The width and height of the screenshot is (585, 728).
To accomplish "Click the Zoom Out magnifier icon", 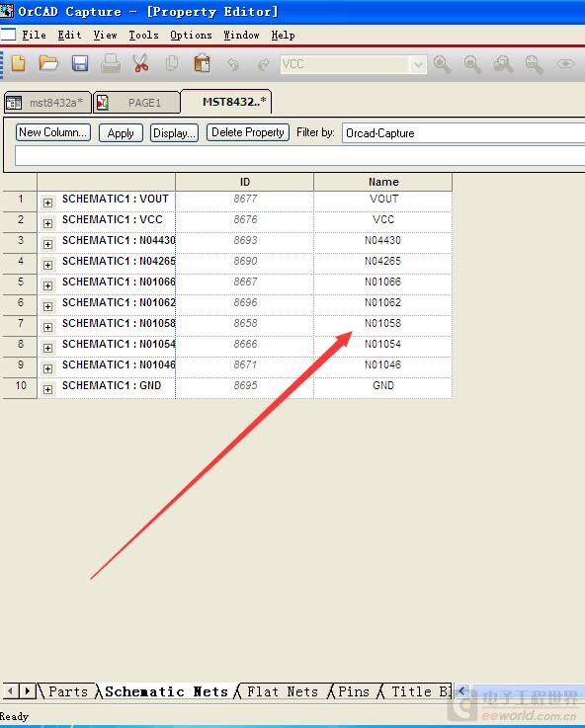I will pyautogui.click(x=472, y=64).
